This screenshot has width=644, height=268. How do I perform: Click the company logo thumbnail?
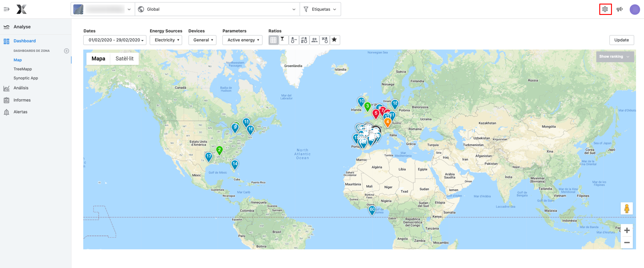tap(78, 9)
